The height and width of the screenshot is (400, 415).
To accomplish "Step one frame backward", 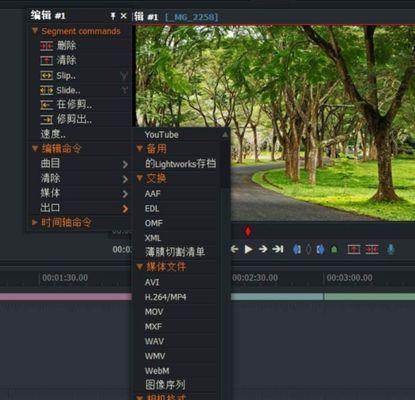I will click(x=234, y=249).
